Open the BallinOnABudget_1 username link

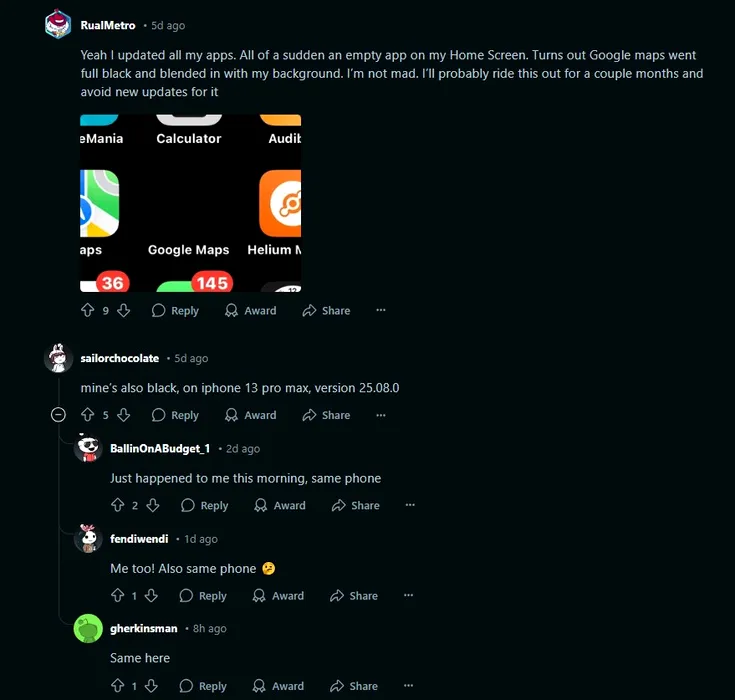160,449
